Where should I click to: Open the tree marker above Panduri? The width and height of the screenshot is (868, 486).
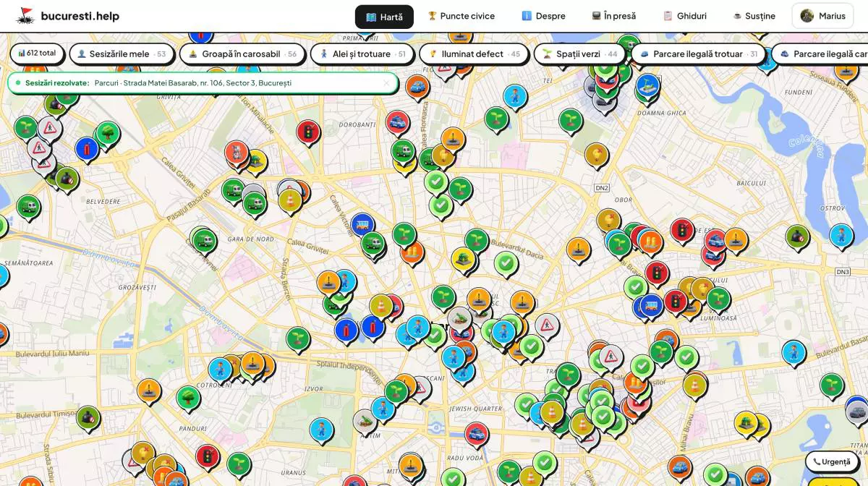point(188,397)
